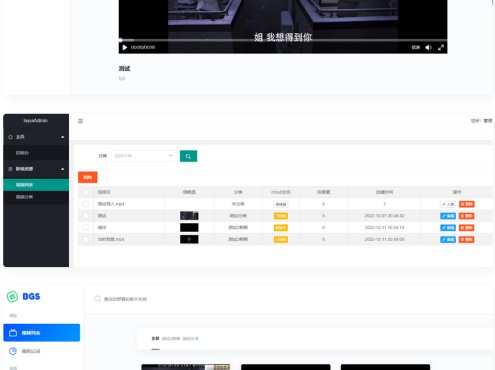Select the underlined 'All' category tab
The width and height of the screenshot is (495, 370).
[x=155, y=338]
